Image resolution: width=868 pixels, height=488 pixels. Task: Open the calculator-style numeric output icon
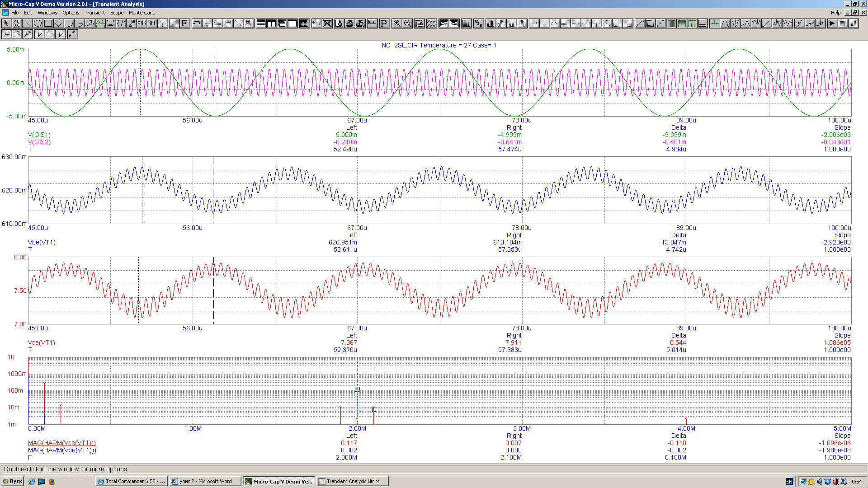tap(304, 23)
